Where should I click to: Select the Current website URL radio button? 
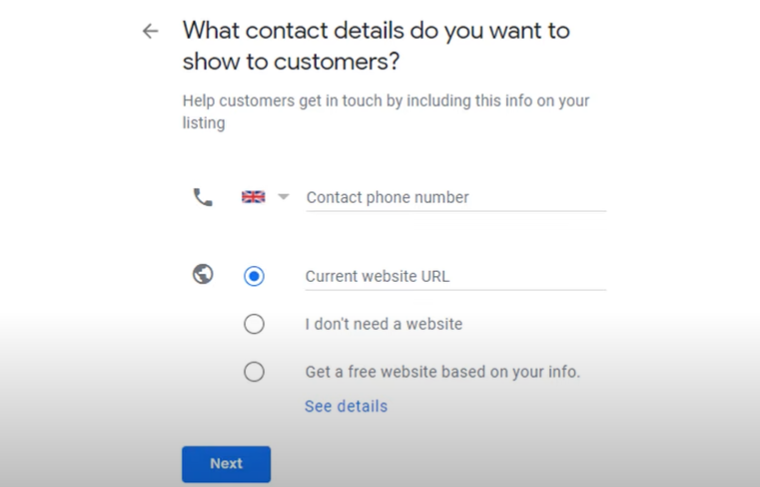pyautogui.click(x=254, y=276)
